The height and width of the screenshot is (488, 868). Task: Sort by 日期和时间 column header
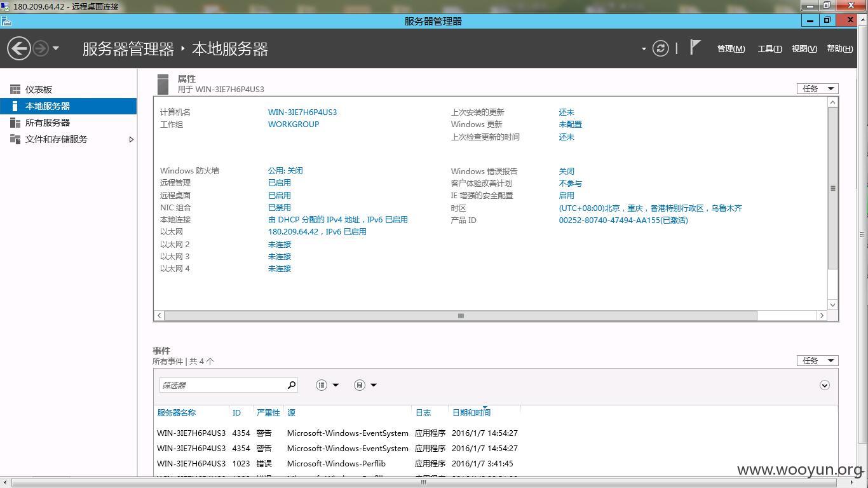click(471, 412)
